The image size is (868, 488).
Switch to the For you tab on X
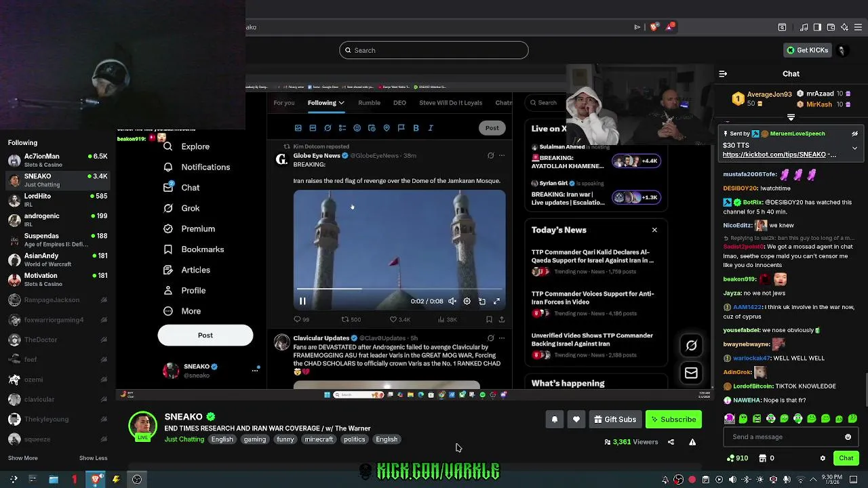tap(284, 103)
